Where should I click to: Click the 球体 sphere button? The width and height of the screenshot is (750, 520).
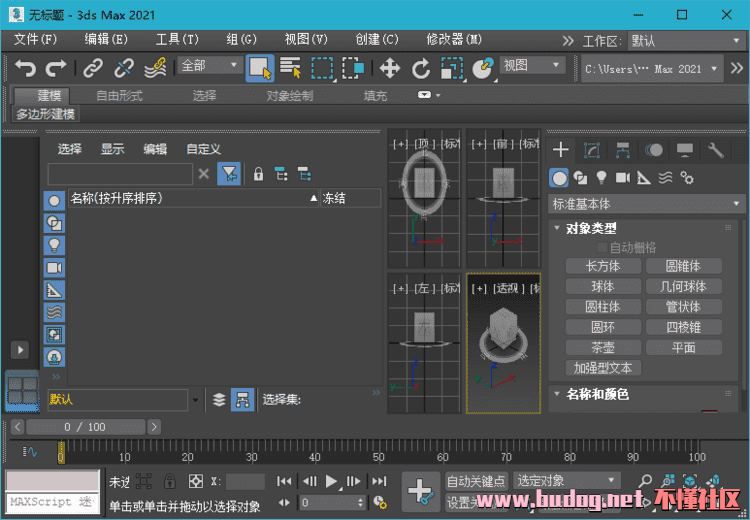coord(603,287)
